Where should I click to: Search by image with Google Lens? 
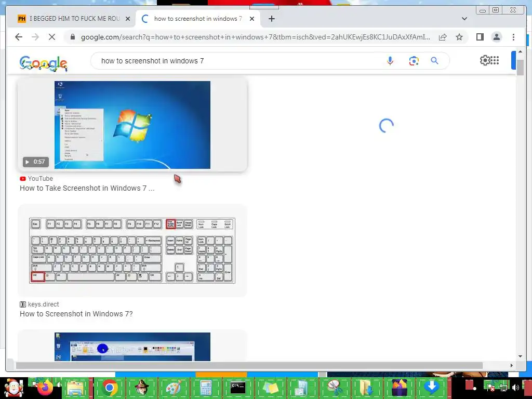(x=414, y=61)
